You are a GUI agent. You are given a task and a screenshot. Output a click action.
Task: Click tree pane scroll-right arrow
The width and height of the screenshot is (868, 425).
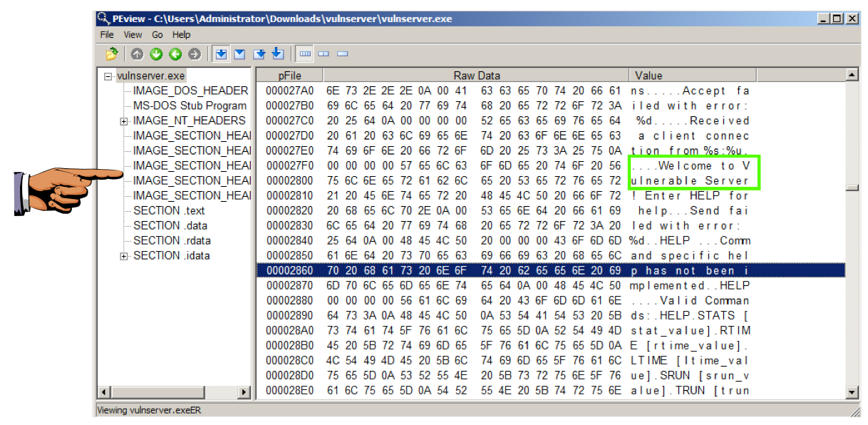coord(244,391)
